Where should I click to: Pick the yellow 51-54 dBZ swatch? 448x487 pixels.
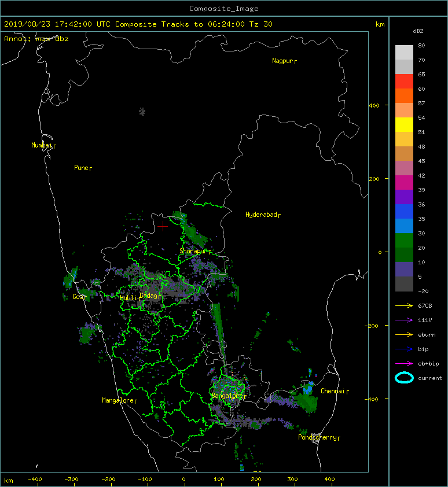pyautogui.click(x=404, y=124)
